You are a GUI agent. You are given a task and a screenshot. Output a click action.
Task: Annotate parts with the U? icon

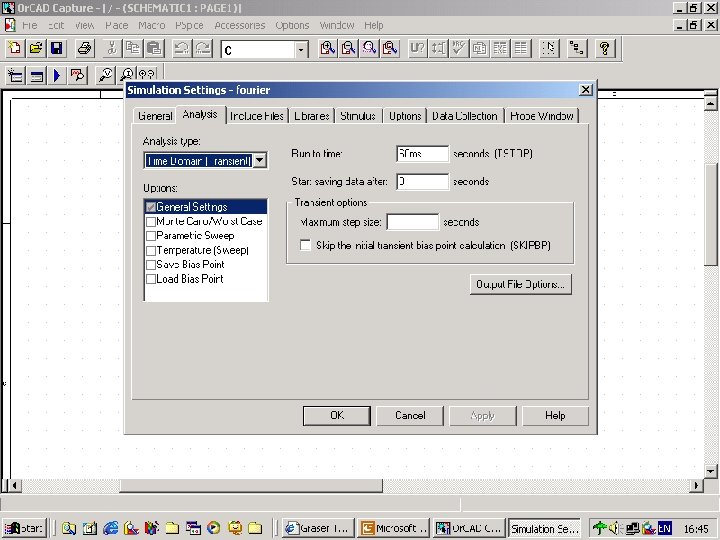pyautogui.click(x=417, y=48)
